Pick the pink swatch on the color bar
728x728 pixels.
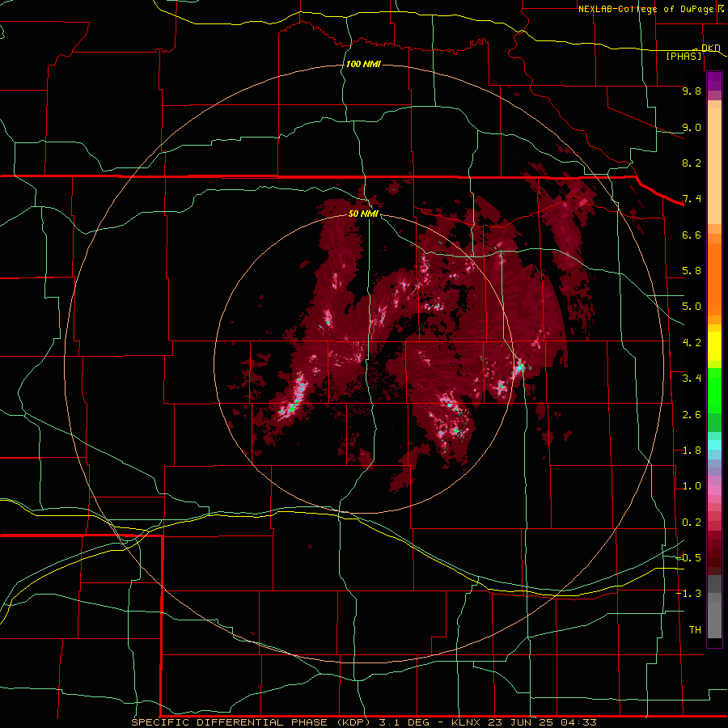(714, 490)
